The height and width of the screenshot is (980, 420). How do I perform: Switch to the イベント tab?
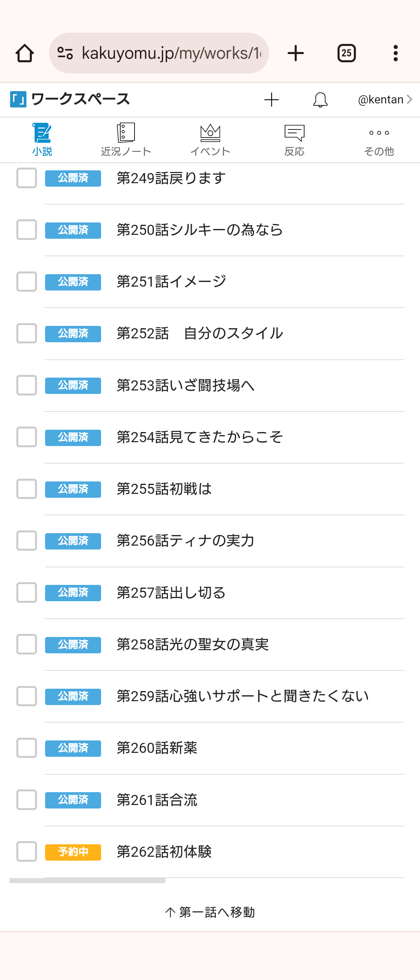[x=210, y=140]
